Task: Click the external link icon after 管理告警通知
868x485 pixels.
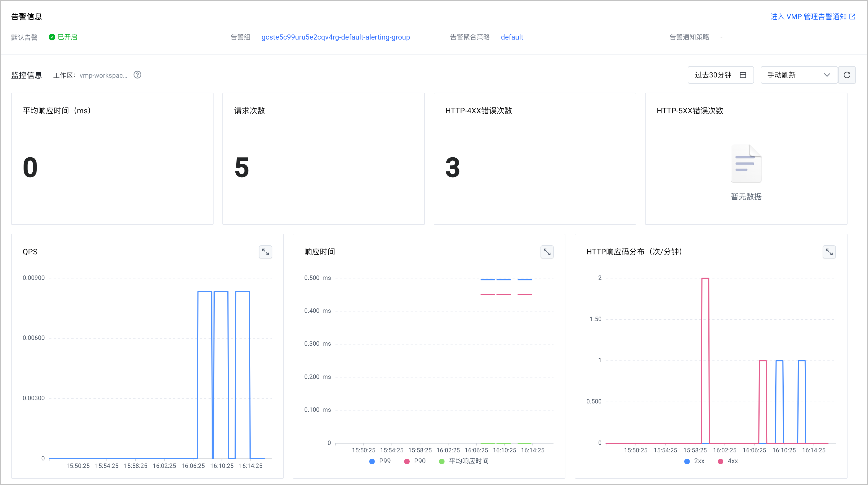Action: click(852, 17)
